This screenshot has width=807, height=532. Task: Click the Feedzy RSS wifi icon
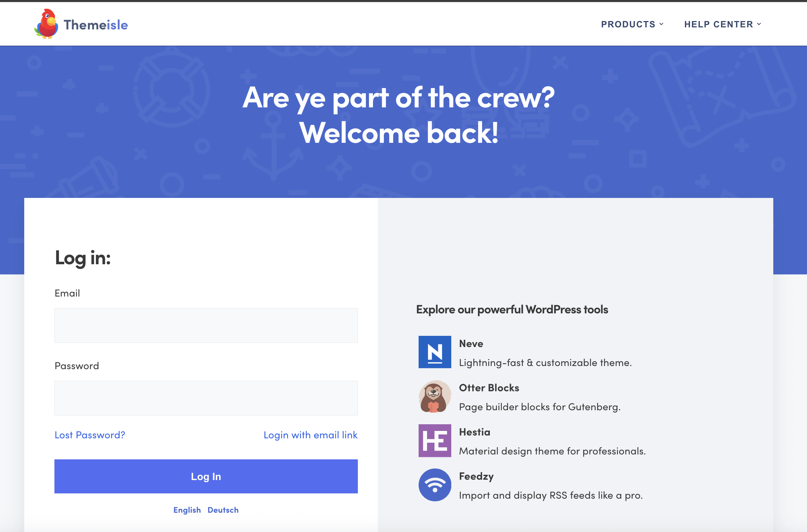435,485
